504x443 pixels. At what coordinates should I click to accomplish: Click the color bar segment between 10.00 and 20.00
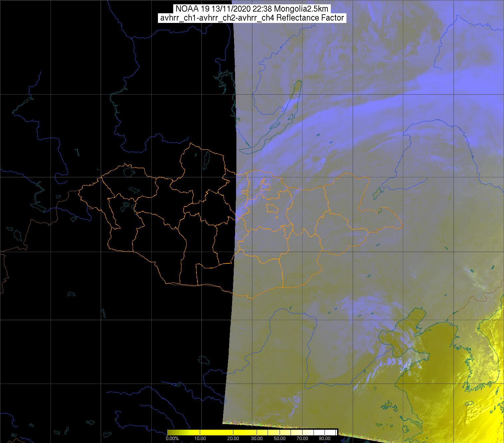tap(216, 432)
